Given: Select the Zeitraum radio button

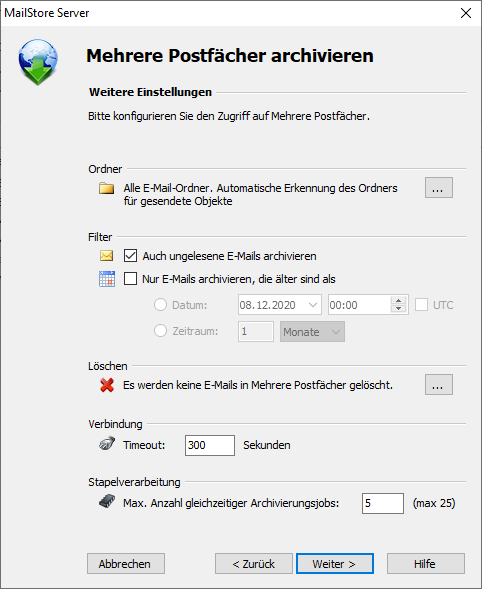Looking at the screenshot, I should (x=160, y=331).
